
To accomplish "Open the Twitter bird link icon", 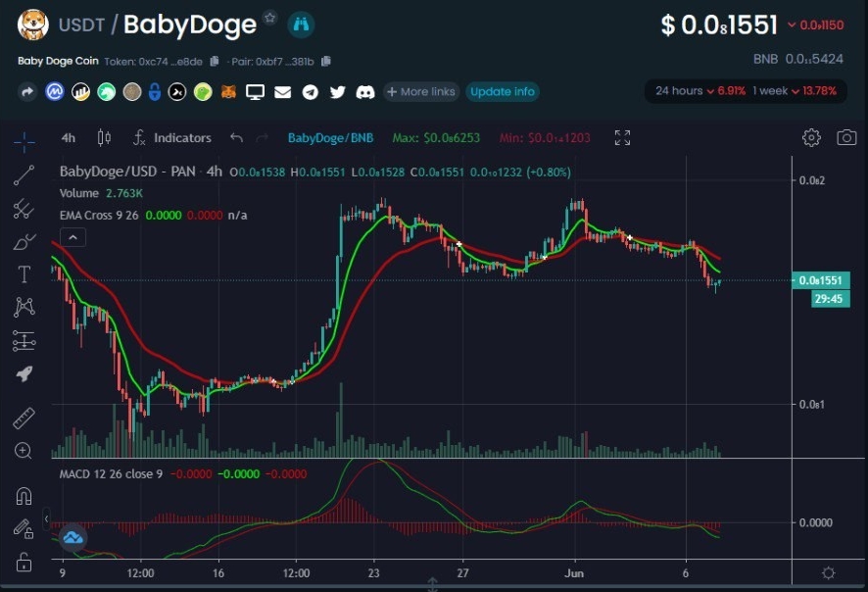I will [338, 92].
